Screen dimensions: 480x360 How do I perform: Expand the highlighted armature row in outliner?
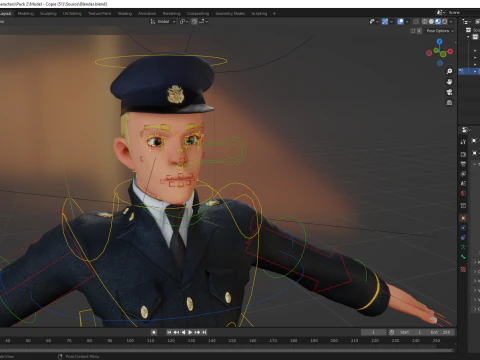(x=475, y=71)
